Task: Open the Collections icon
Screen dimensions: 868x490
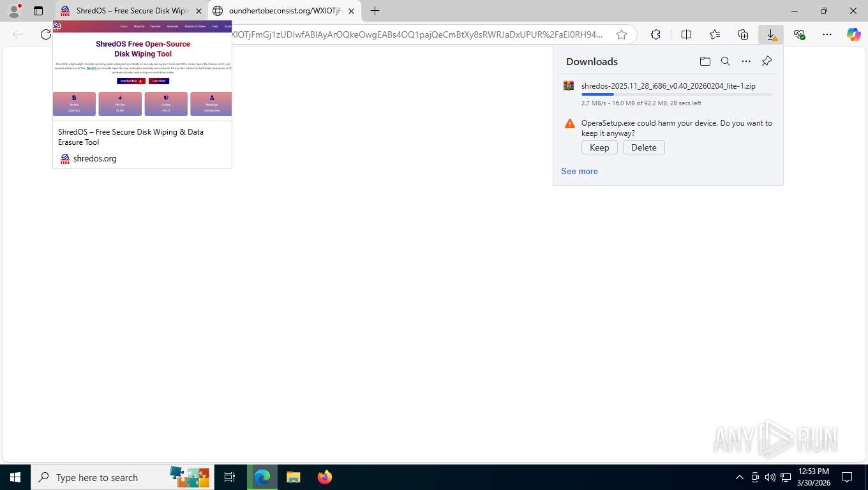Action: [x=743, y=34]
